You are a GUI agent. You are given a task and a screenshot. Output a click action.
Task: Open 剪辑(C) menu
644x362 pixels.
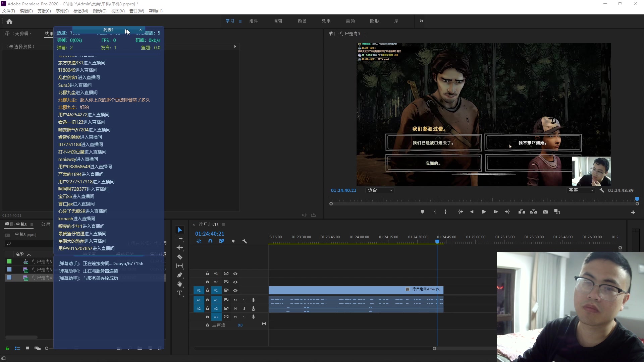pyautogui.click(x=44, y=11)
